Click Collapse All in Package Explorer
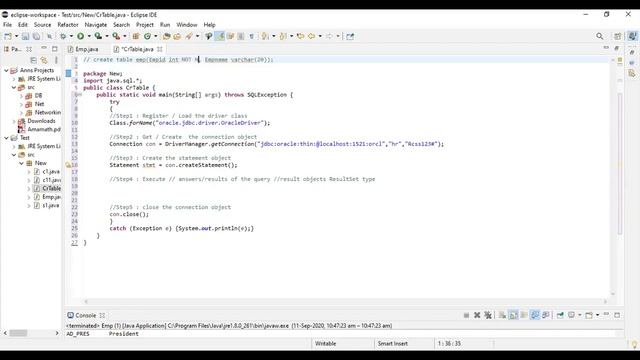The height and width of the screenshot is (360, 640). coord(33,60)
